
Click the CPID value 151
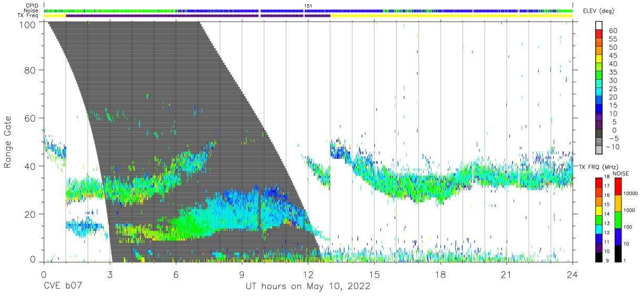pos(308,6)
